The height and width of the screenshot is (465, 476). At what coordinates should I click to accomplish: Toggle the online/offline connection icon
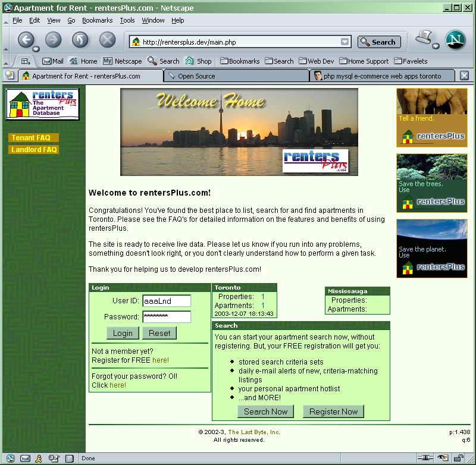tap(425, 458)
